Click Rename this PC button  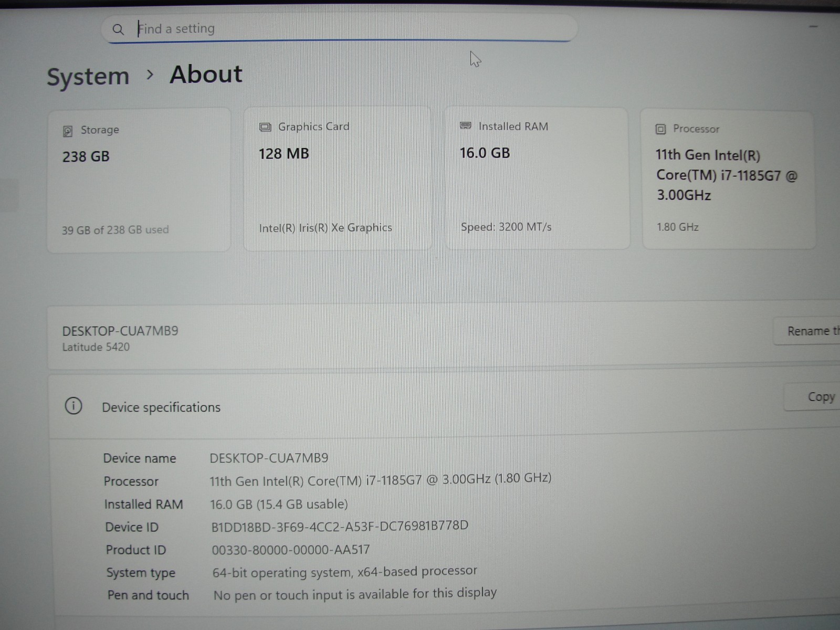pos(807,331)
